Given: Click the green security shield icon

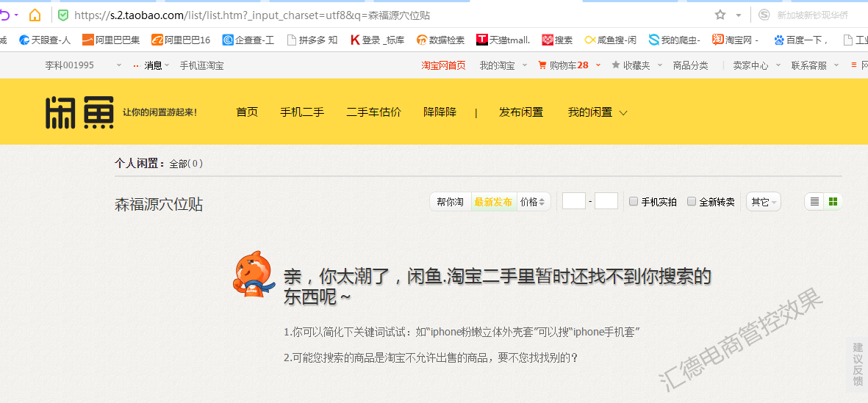Looking at the screenshot, I should click(x=63, y=15).
